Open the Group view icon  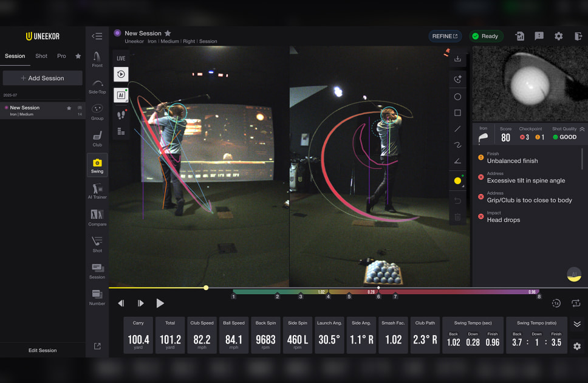point(97,112)
